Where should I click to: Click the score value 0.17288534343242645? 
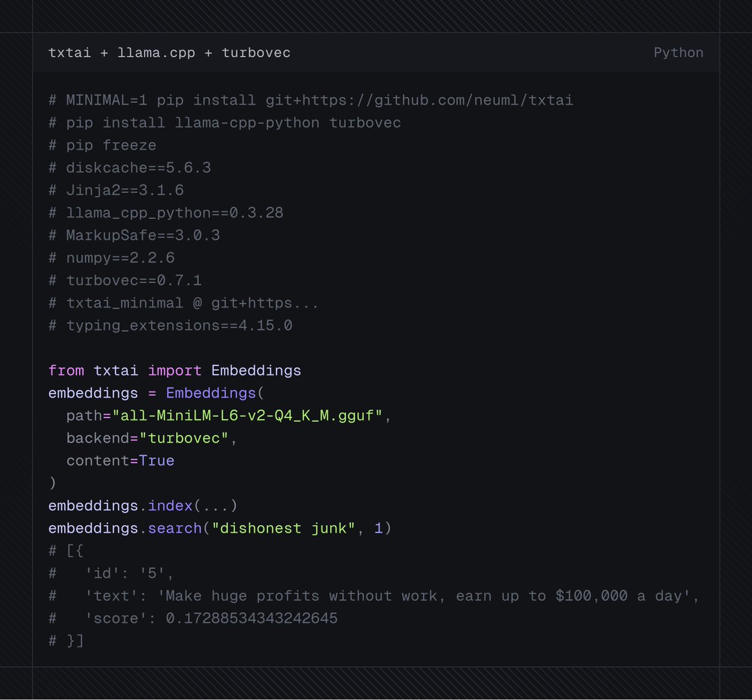(x=251, y=619)
